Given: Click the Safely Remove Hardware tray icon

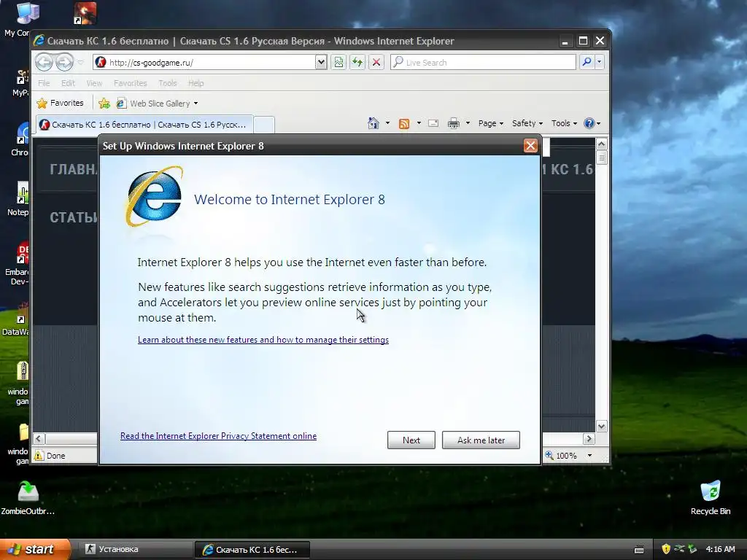Looking at the screenshot, I should pyautogui.click(x=692, y=549).
